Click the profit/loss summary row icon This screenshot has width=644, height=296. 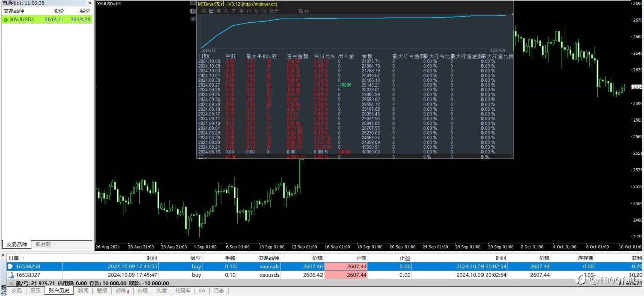tap(11, 283)
